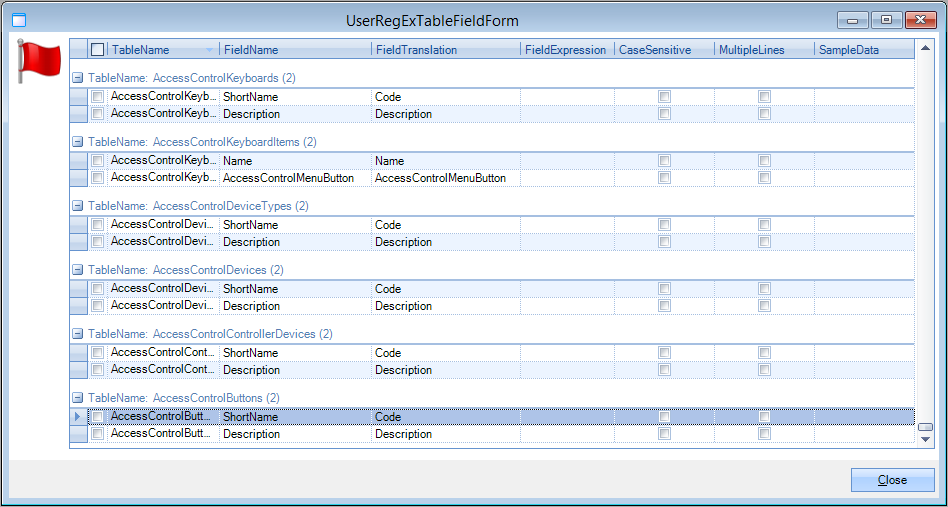Screen dimensions: 948x507
Task: Collapse the AccessControlControllerDevices group
Action: coord(78,334)
